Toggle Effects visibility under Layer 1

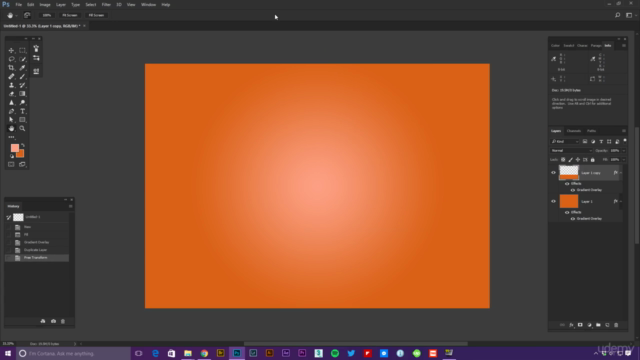click(x=567, y=212)
